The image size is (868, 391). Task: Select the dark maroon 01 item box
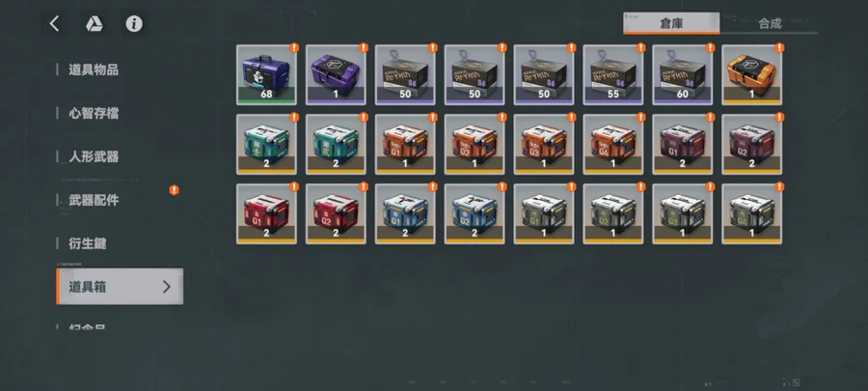[683, 145]
